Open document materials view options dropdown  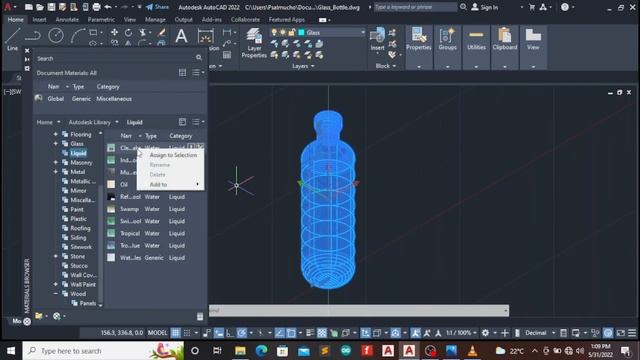[x=198, y=73]
